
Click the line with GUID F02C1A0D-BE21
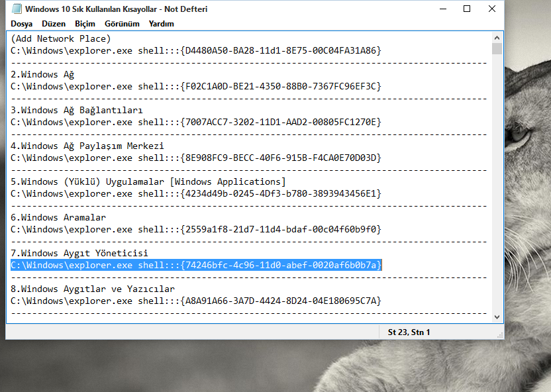tap(196, 86)
